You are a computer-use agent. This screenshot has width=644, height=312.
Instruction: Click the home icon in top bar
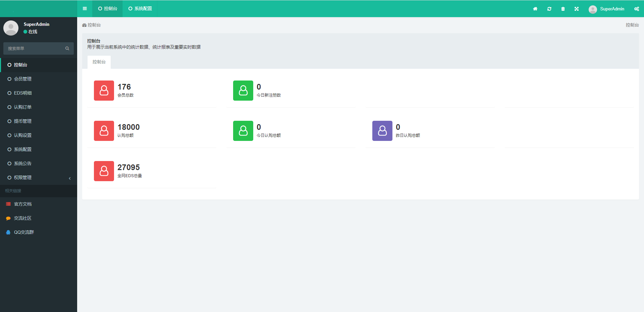535,9
